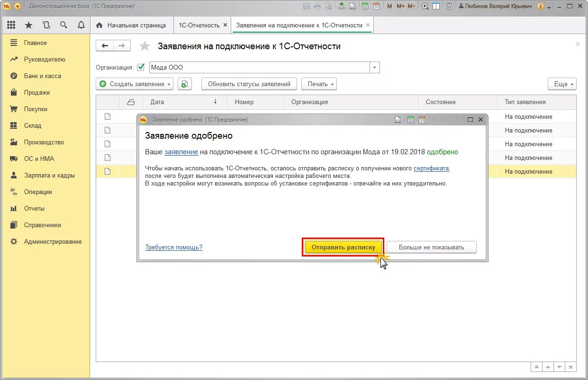588x380 pixels.
Task: Click the Отправить расписку button
Action: tap(343, 247)
